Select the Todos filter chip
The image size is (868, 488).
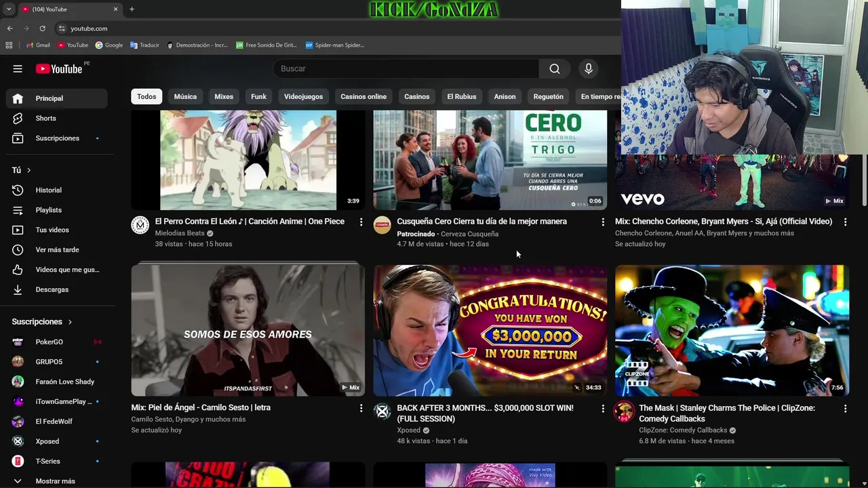point(146,97)
